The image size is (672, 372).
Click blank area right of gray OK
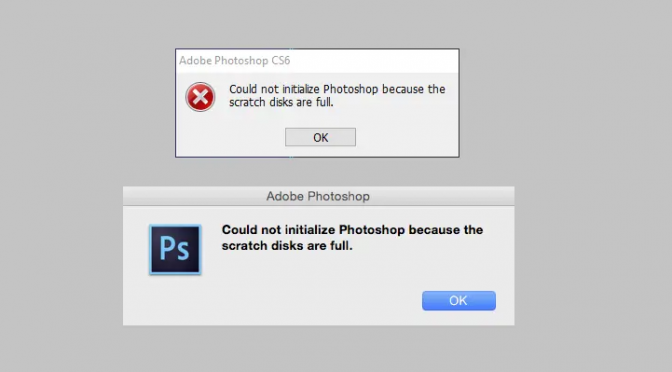pyautogui.click(x=406, y=137)
